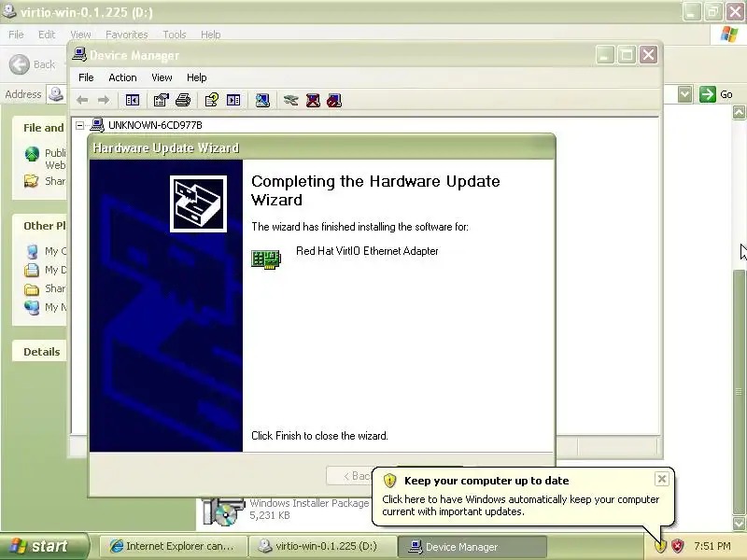Open Explorer Favorites menu
This screenshot has height=560, width=747.
click(x=127, y=35)
